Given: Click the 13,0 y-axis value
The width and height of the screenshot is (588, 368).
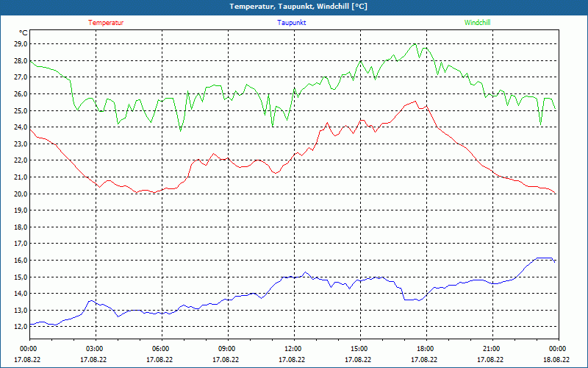Looking at the screenshot, I should [x=21, y=310].
